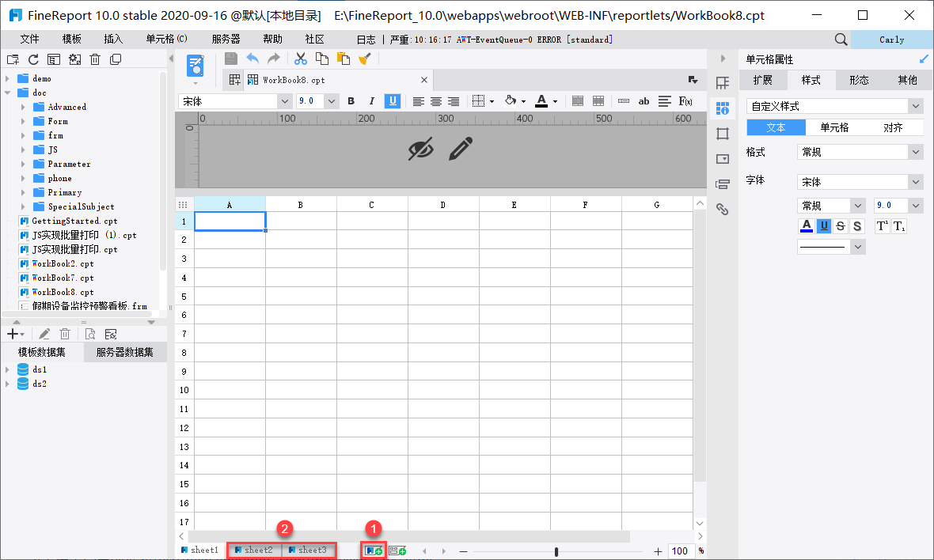Screen dimensions: 934x560
Task: Open cell attributes panel icon
Action: click(x=723, y=108)
